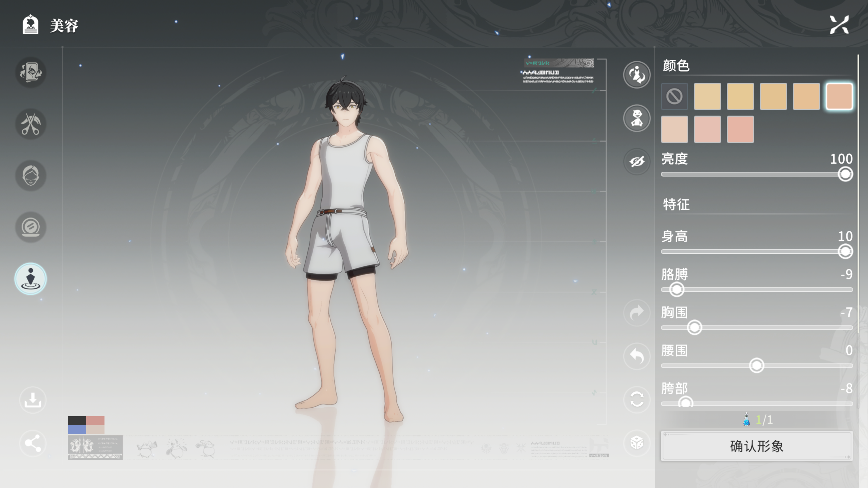Open the hairstyle scissors category
This screenshot has height=488, width=868.
coord(31,124)
